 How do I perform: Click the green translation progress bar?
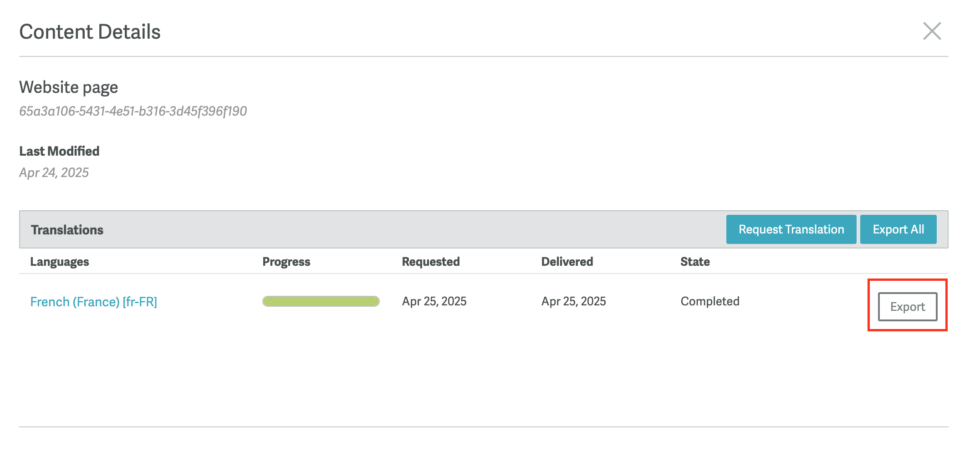pos(321,301)
